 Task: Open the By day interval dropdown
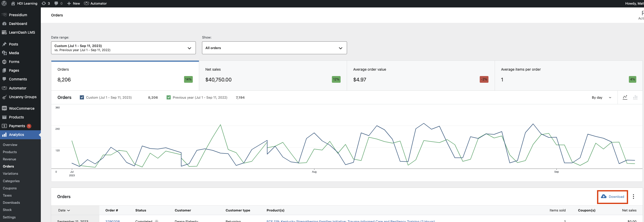[601, 97]
